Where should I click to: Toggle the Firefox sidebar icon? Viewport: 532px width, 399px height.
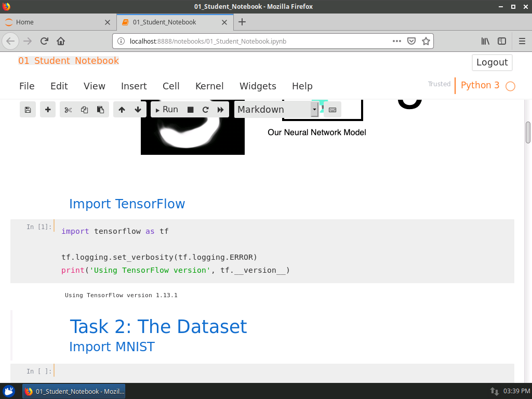pyautogui.click(x=502, y=41)
